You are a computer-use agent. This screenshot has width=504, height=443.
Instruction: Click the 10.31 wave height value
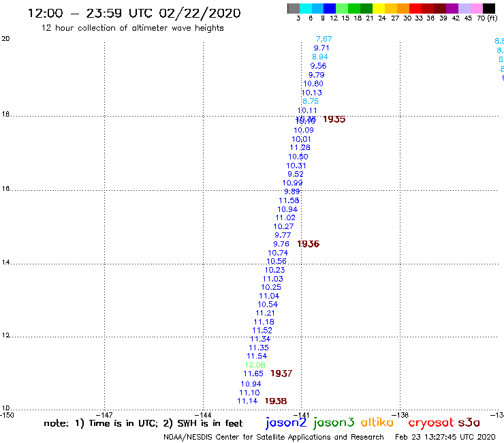(x=296, y=166)
